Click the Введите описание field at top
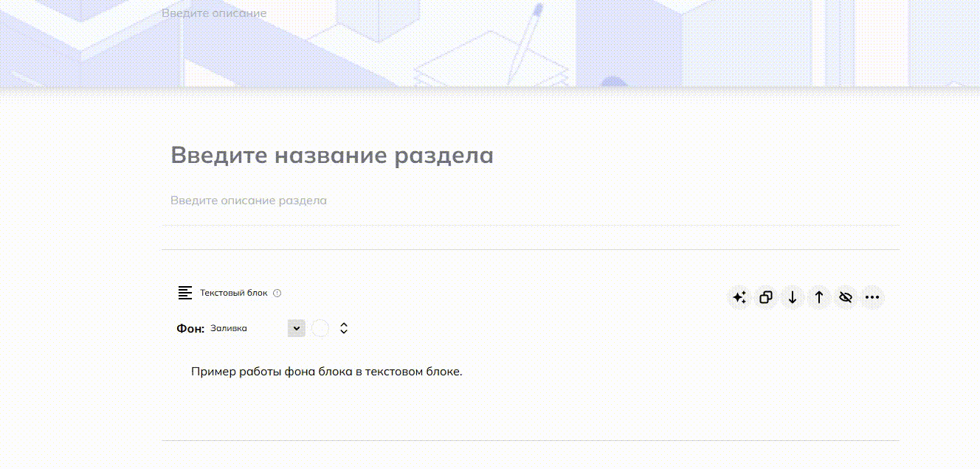Viewport: 980px width, 469px height. pyautogui.click(x=214, y=13)
